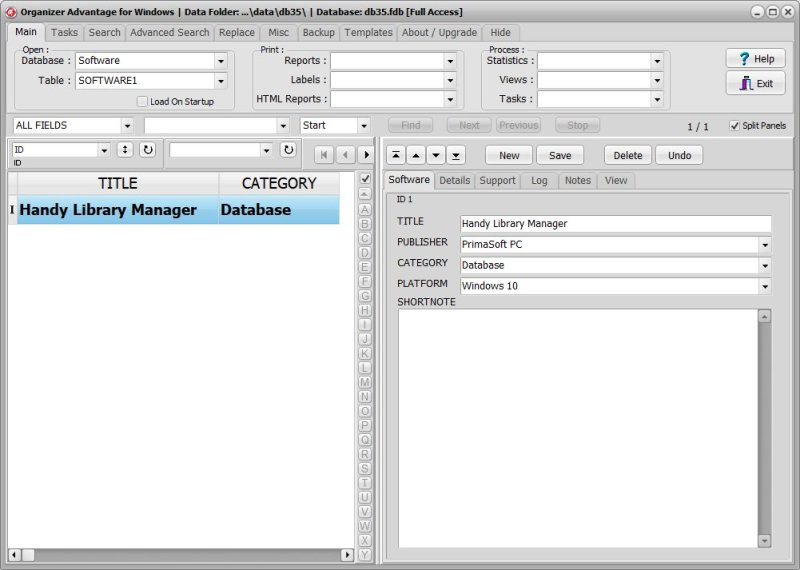Click the refresh icon next to the empty filter dropdown

[288, 150]
